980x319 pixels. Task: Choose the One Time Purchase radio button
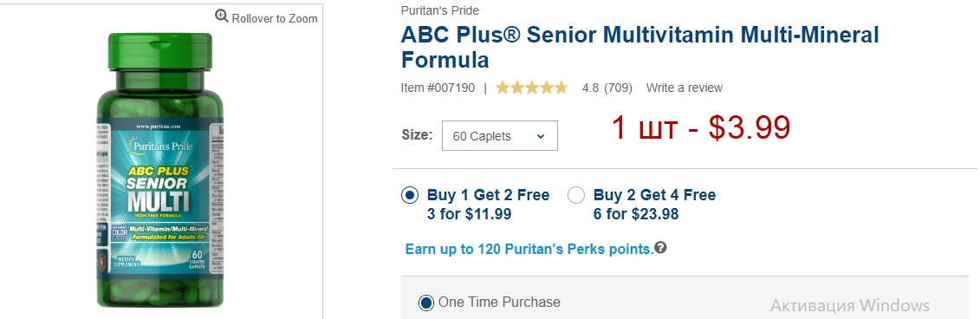point(425,303)
